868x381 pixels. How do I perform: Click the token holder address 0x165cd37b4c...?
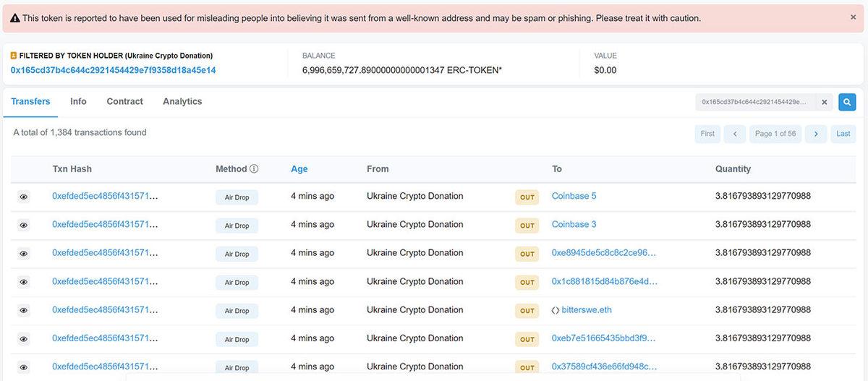click(113, 71)
